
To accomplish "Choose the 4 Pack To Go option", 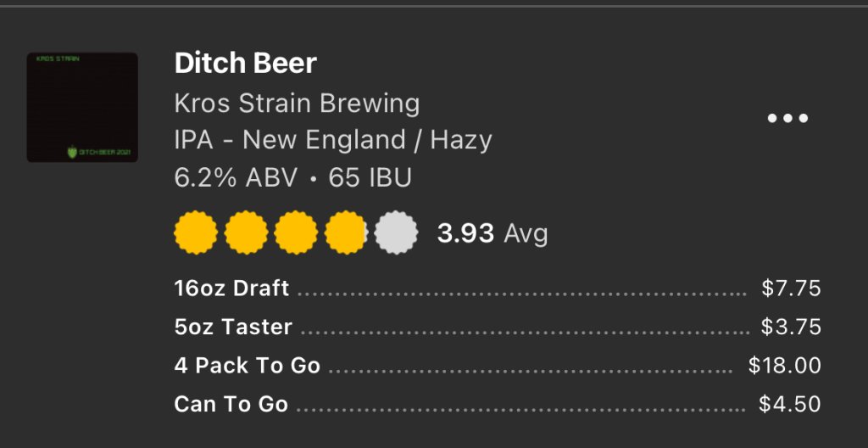I will (x=247, y=366).
